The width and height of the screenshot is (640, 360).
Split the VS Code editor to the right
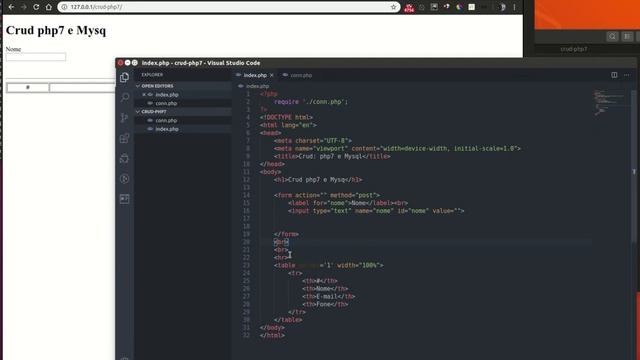pyautogui.click(x=614, y=75)
